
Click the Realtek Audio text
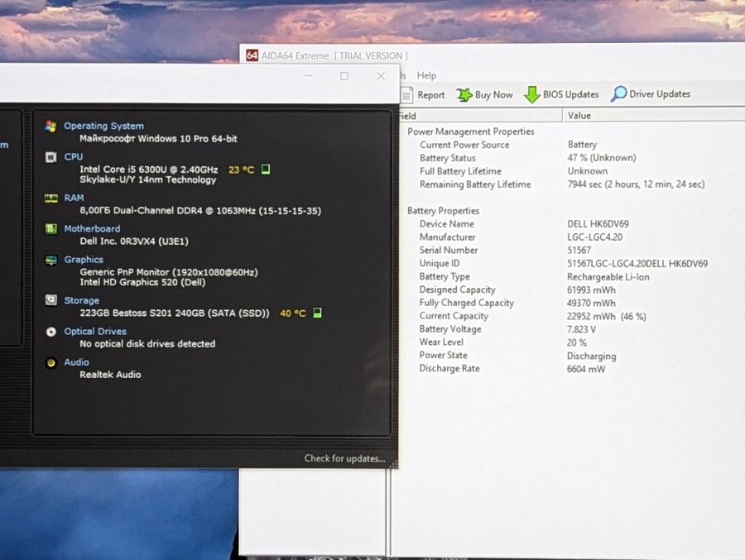110,374
